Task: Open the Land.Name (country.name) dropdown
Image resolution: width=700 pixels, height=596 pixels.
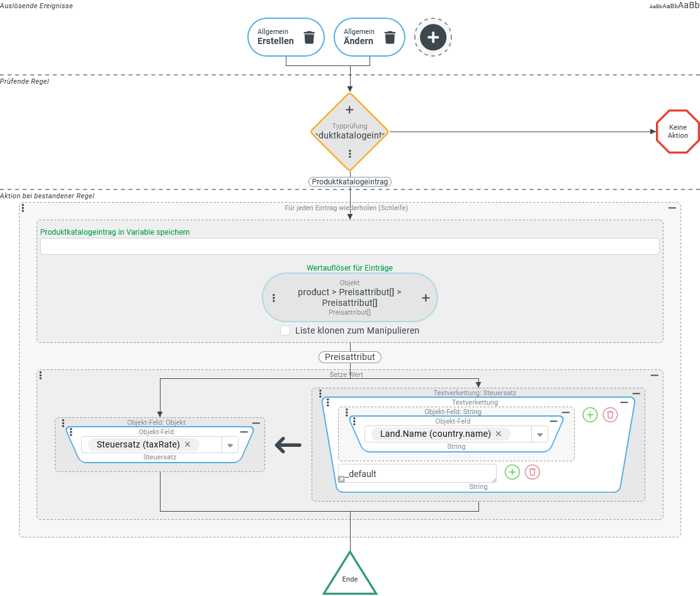Action: [x=539, y=434]
